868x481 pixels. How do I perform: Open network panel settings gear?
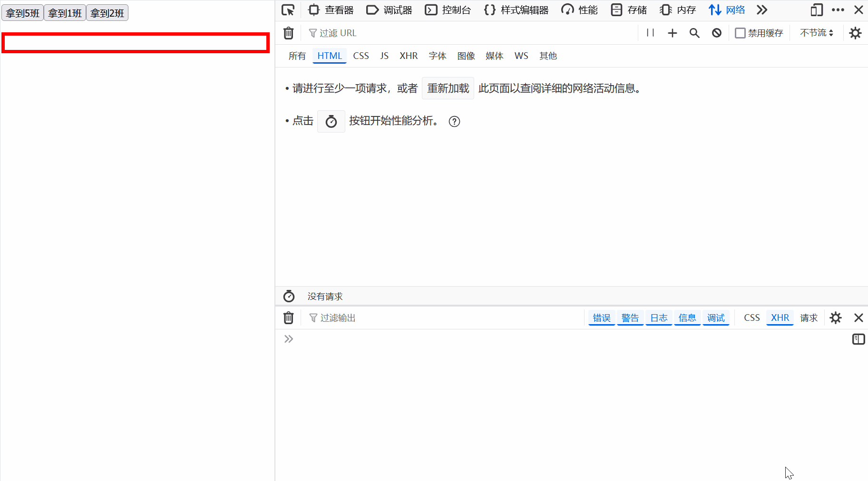[x=855, y=33]
